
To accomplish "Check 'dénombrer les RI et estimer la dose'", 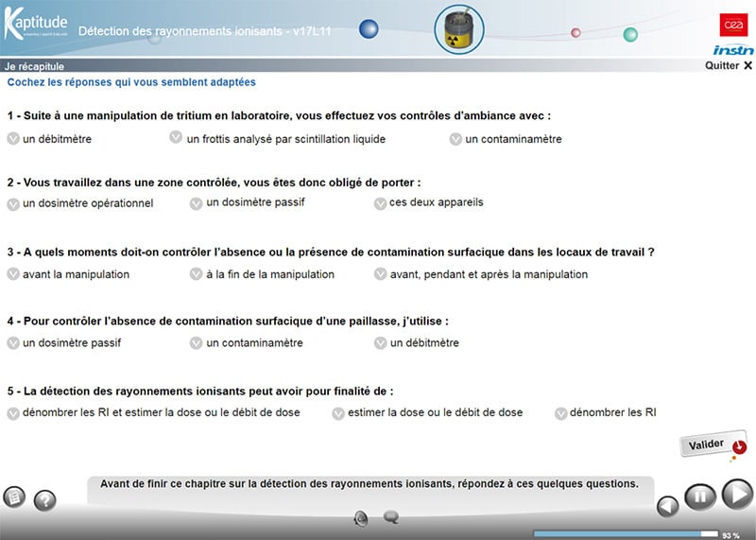I will coord(13,412).
